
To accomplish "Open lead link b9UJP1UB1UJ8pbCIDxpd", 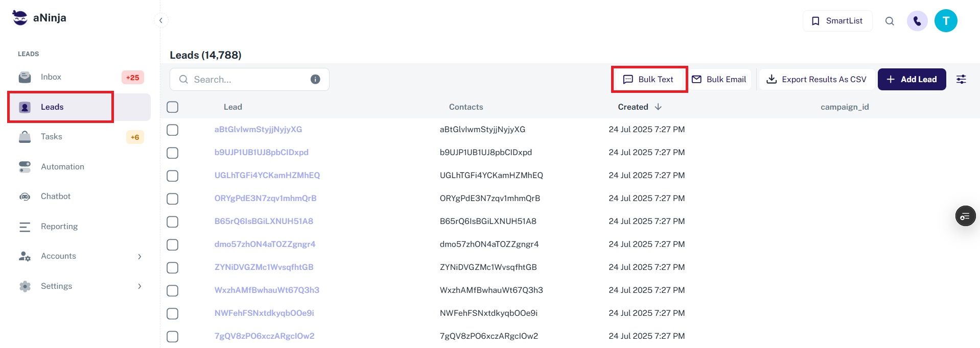I will [261, 153].
